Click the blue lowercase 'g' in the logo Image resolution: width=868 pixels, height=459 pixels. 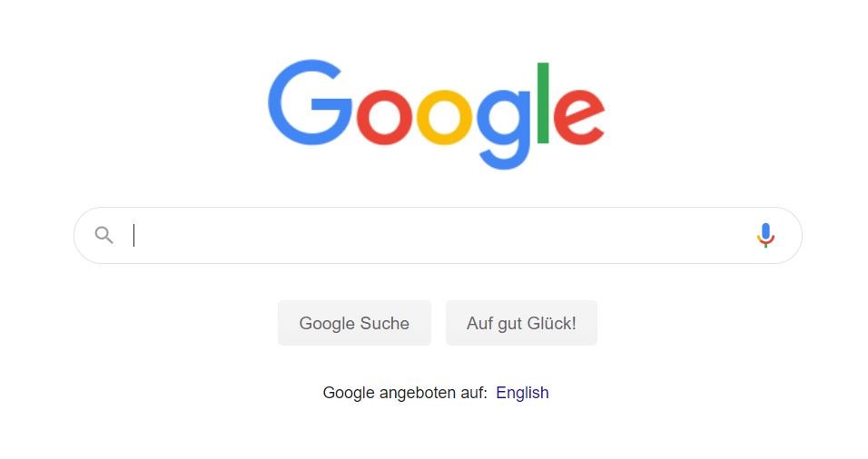(503, 129)
